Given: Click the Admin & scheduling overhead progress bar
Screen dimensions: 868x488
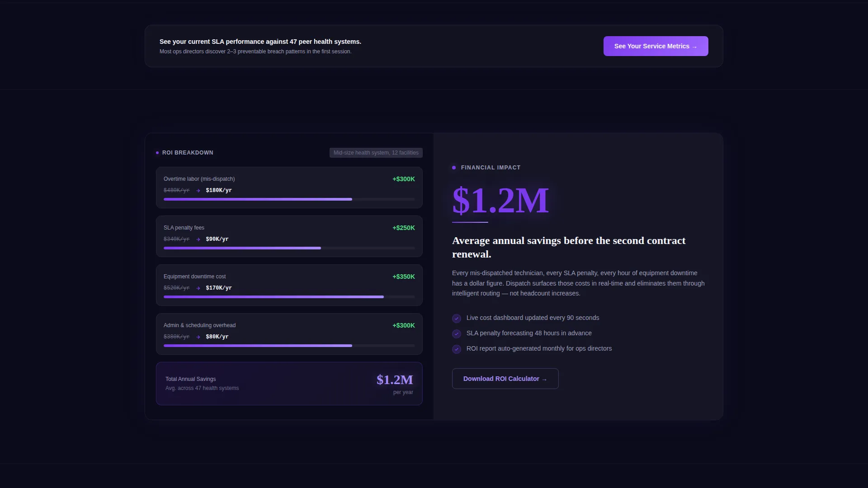Looking at the screenshot, I should tap(289, 346).
